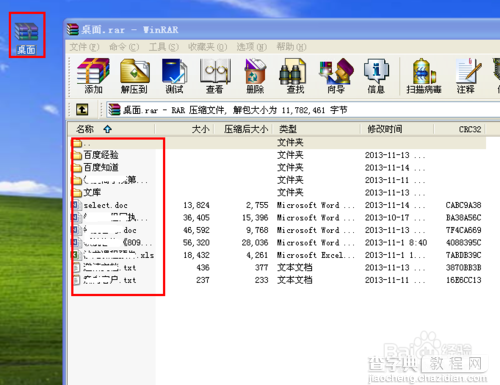The image size is (500, 385).
Task: Click size value 36,405
Action: [196, 218]
